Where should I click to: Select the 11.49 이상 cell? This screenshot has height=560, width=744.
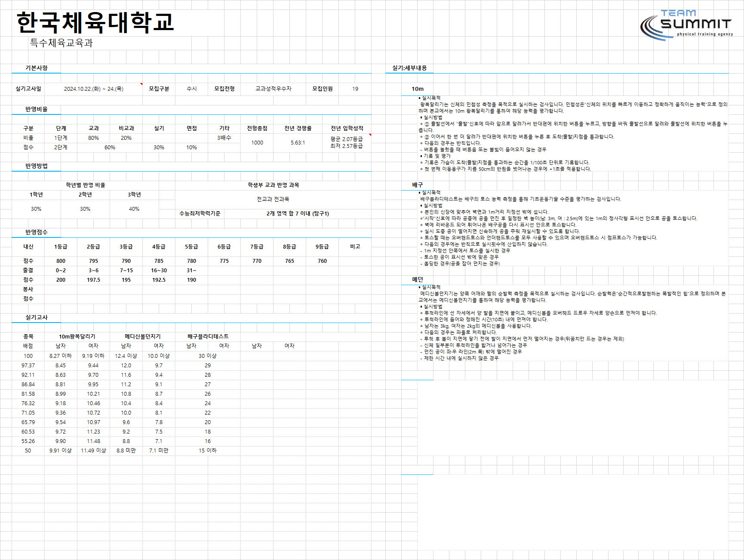(94, 451)
